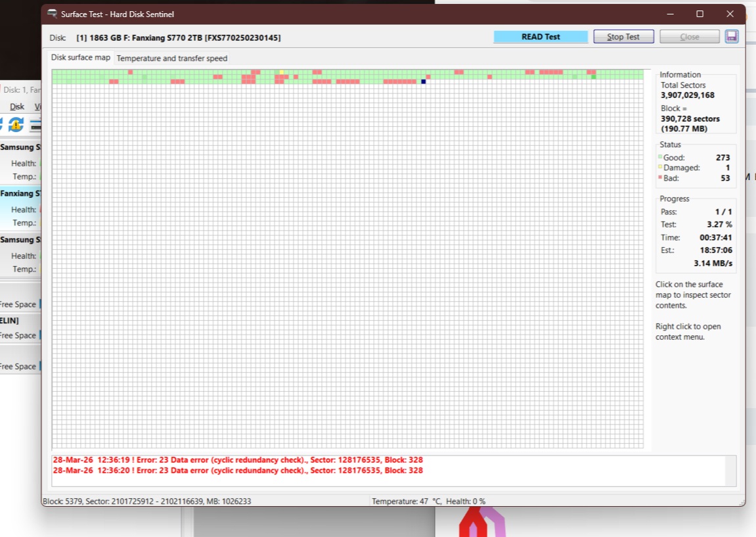756x537 pixels.
Task: Click the yellow damaged block on the map
Action: click(282, 72)
